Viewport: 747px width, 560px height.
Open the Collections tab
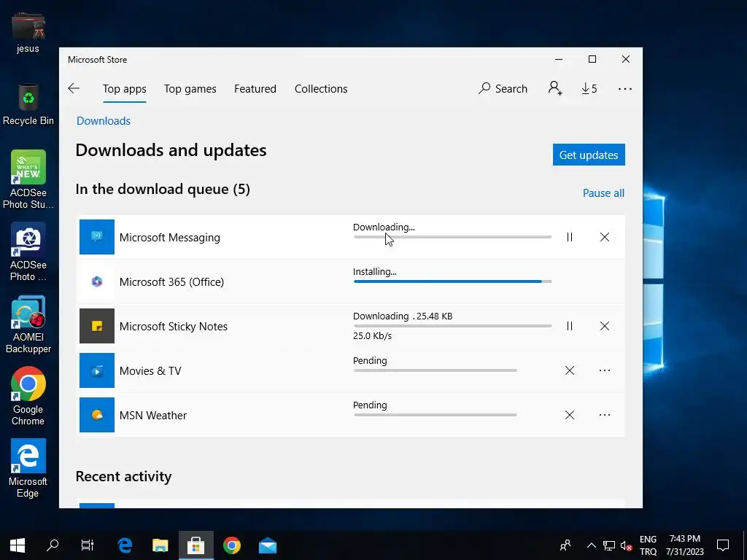tap(321, 89)
